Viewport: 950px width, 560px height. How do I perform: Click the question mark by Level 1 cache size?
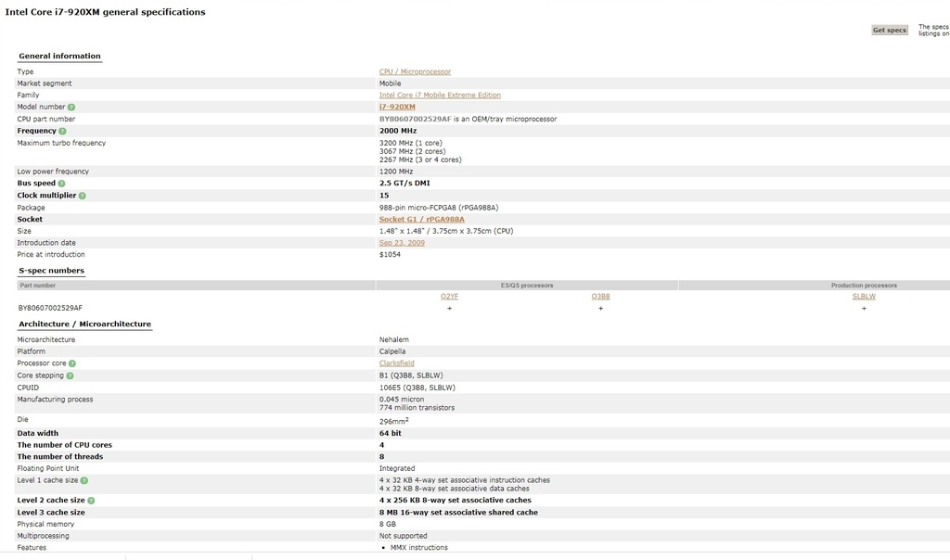tap(84, 480)
